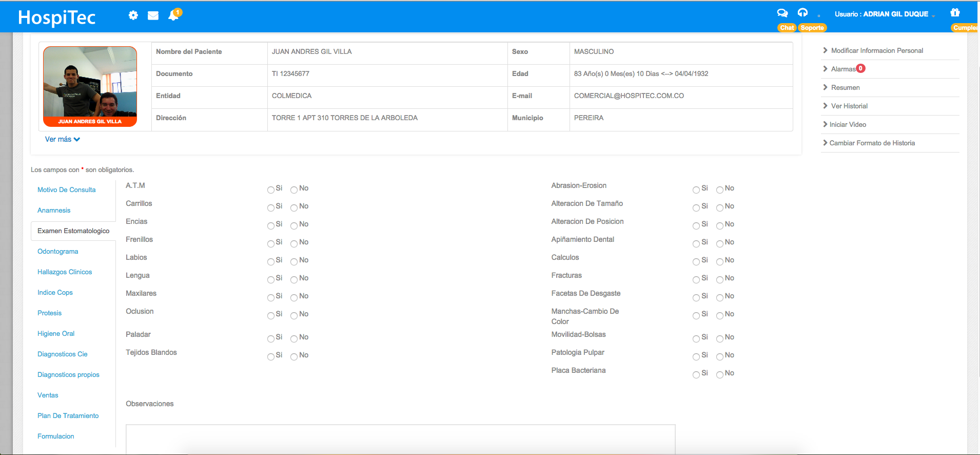Select No for Patologia Pulpar

tap(720, 357)
